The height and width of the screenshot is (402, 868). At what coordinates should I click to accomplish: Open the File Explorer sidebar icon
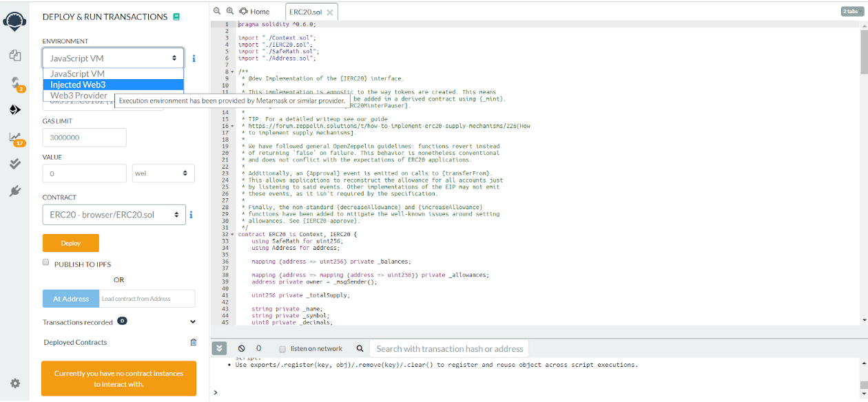[14, 55]
